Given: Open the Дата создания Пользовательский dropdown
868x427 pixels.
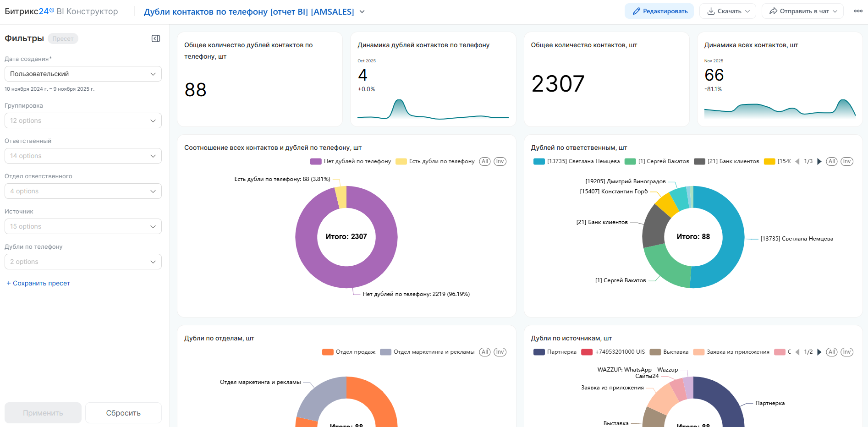Looking at the screenshot, I should point(83,74).
